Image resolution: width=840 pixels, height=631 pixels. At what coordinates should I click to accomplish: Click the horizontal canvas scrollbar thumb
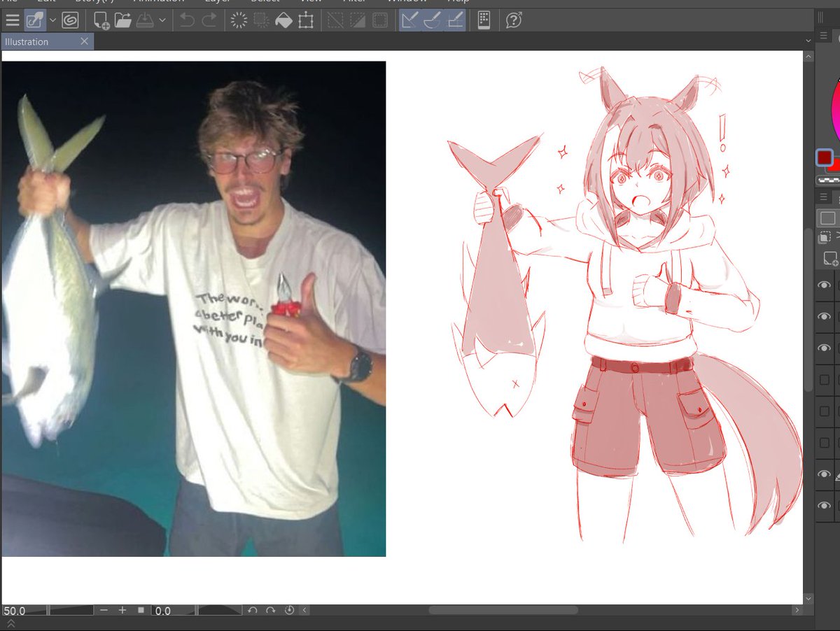503,611
